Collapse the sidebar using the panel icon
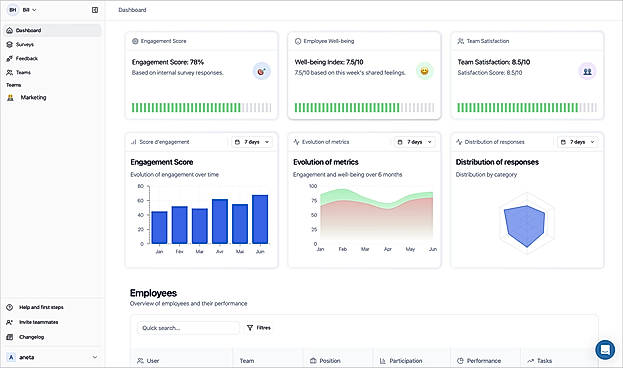 95,10
